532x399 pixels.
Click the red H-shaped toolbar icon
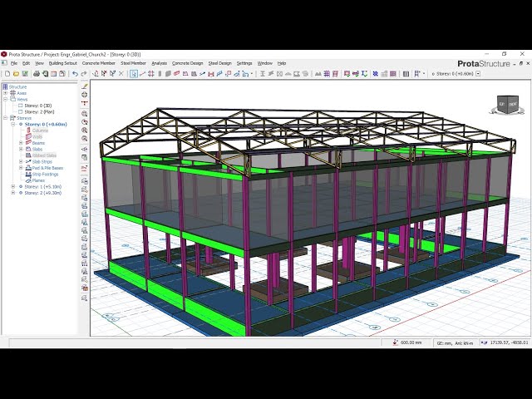coord(210,74)
